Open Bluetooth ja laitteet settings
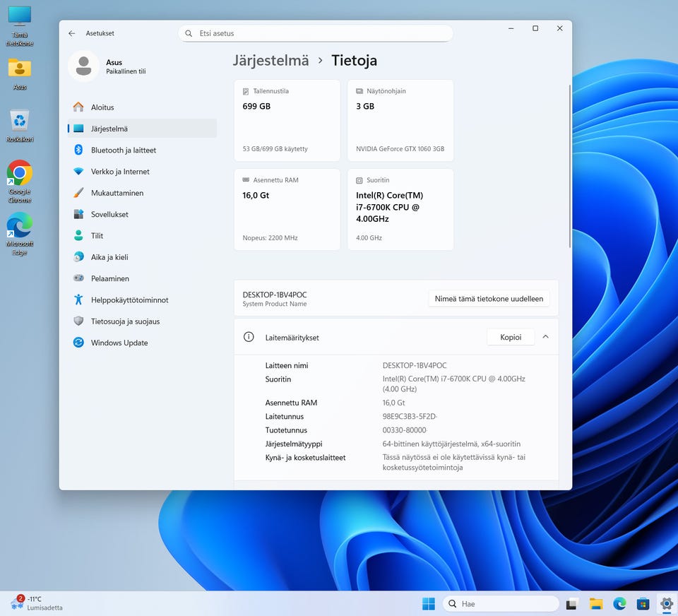Image resolution: width=678 pixels, height=616 pixels. click(123, 150)
